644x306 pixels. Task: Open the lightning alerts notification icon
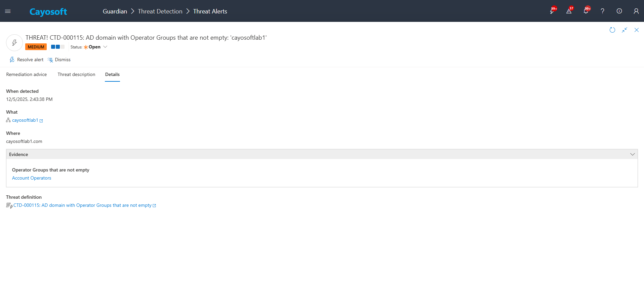pos(552,11)
